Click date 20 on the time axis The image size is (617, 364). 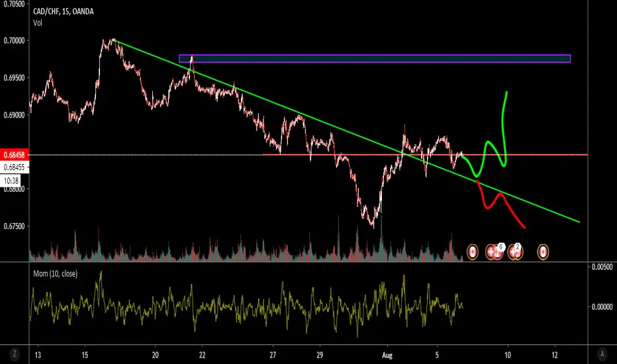click(x=155, y=355)
